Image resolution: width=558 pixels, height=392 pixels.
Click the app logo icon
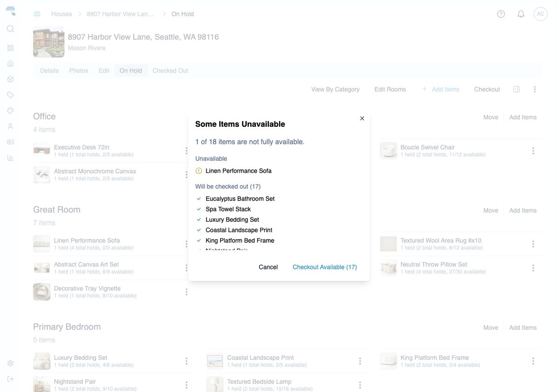point(10,11)
